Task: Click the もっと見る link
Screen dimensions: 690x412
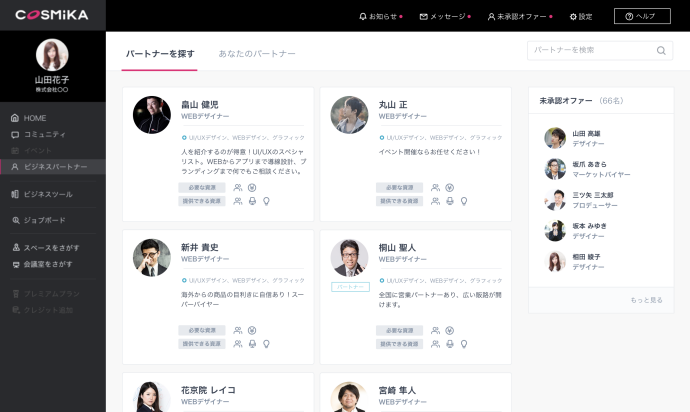Action: (646, 300)
